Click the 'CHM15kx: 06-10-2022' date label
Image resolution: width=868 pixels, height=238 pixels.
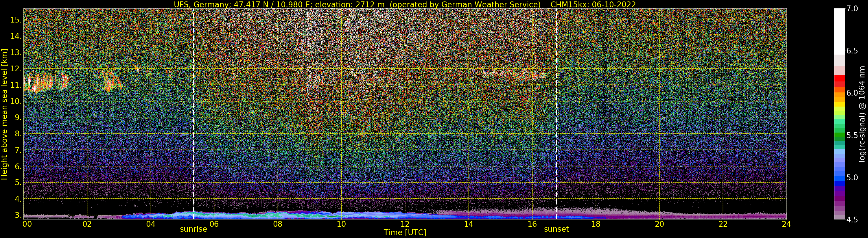[x=593, y=4]
